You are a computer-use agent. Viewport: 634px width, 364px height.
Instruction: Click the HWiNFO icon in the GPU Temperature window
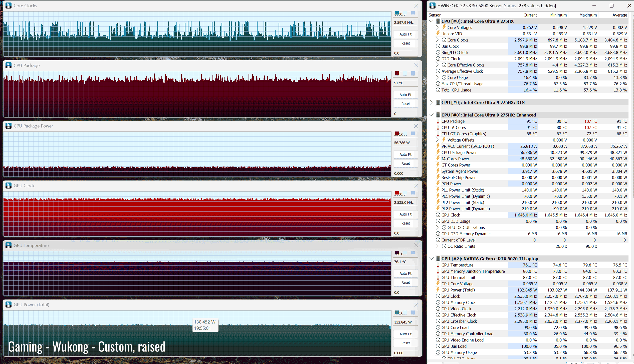coord(9,245)
